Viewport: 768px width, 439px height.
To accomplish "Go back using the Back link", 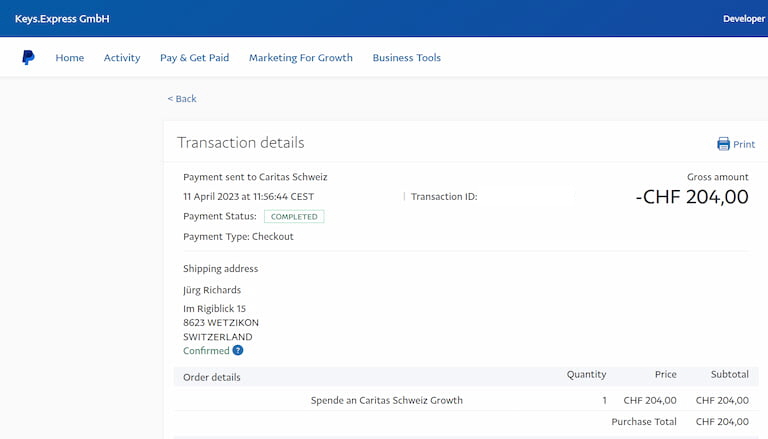I will tap(182, 99).
